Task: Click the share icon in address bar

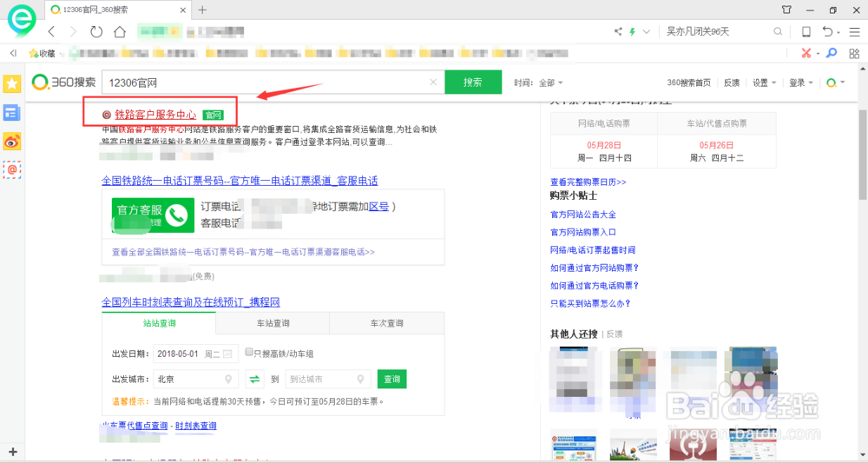Action: (618, 31)
